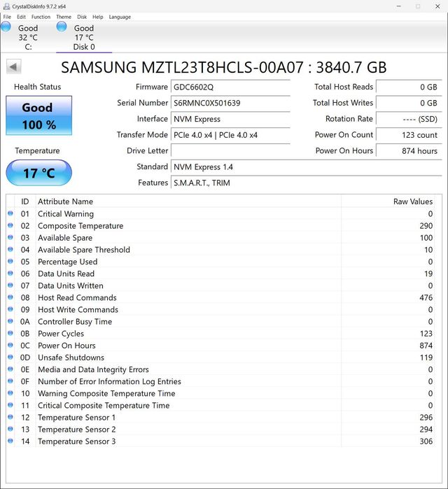448x489 pixels.
Task: Click status dot for Data Units Read row
Action: (10, 274)
